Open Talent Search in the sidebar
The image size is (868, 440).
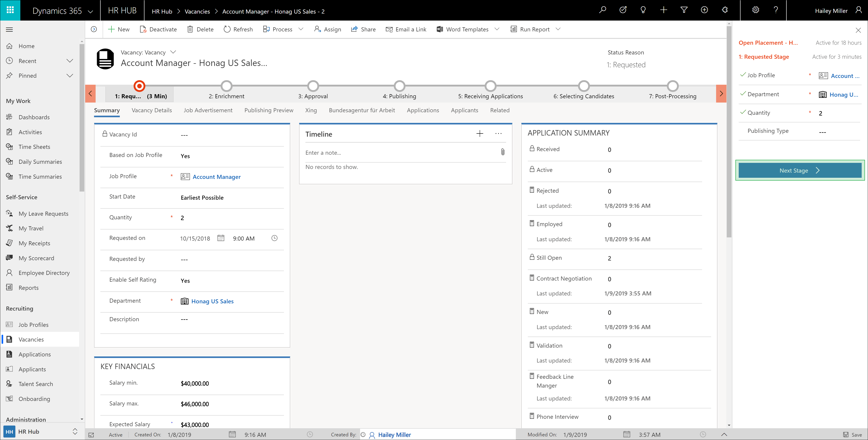(x=35, y=384)
